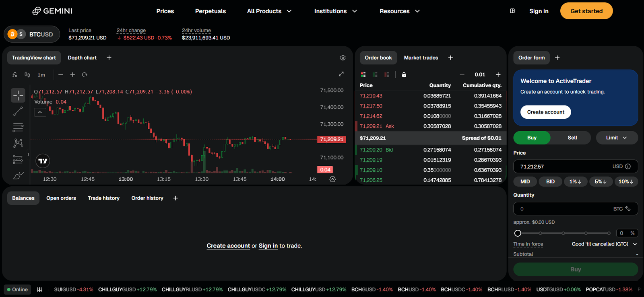Image resolution: width=644 pixels, height=297 pixels.
Task: Show both bids and asks view
Action: coord(363,75)
